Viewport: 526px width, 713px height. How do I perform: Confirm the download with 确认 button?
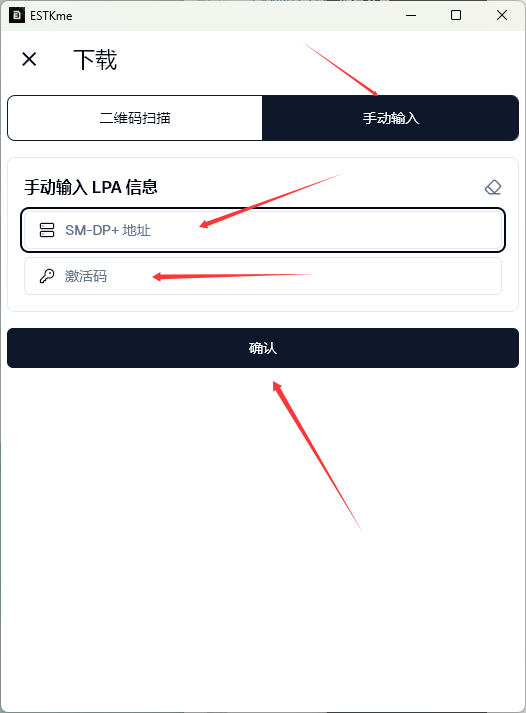[x=263, y=348]
